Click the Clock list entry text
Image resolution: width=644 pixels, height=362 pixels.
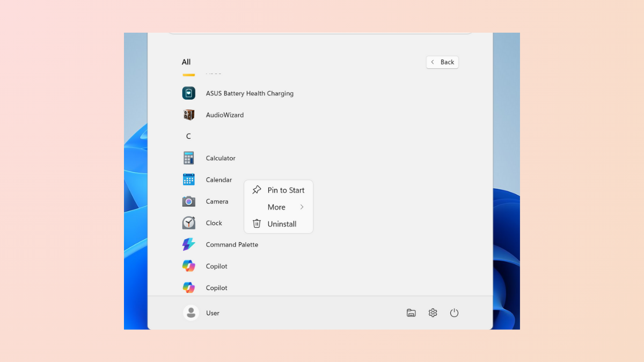tap(214, 223)
